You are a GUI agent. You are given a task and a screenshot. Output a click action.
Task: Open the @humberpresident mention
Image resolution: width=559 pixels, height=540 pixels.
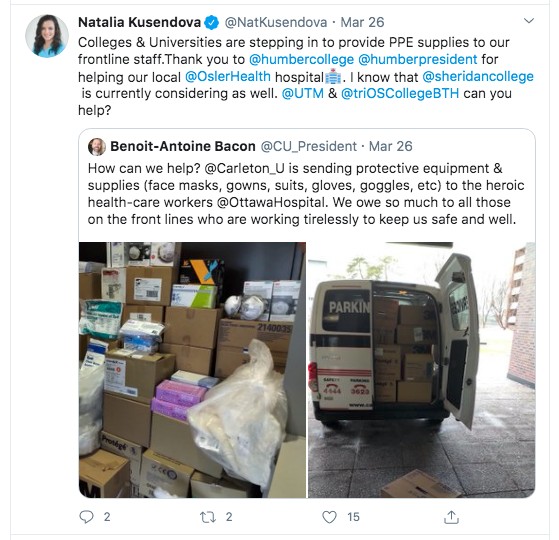[417, 59]
